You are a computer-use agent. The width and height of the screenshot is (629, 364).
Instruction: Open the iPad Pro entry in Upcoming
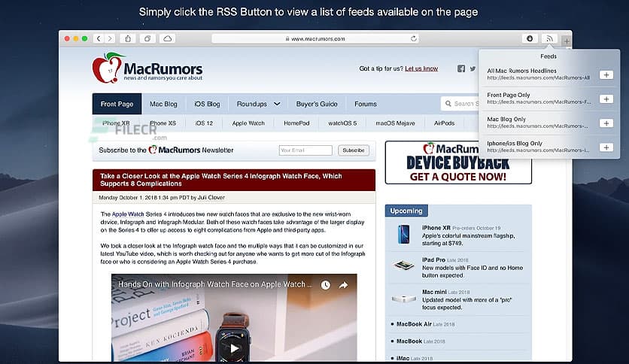click(433, 259)
